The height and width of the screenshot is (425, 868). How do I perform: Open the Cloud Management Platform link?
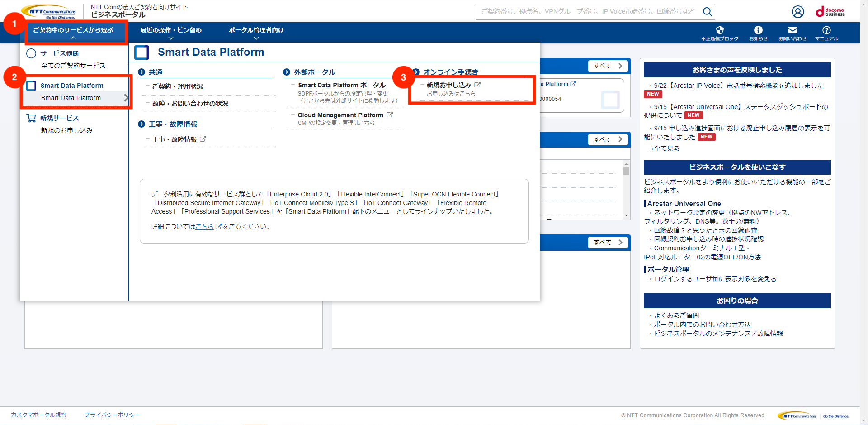pyautogui.click(x=340, y=115)
